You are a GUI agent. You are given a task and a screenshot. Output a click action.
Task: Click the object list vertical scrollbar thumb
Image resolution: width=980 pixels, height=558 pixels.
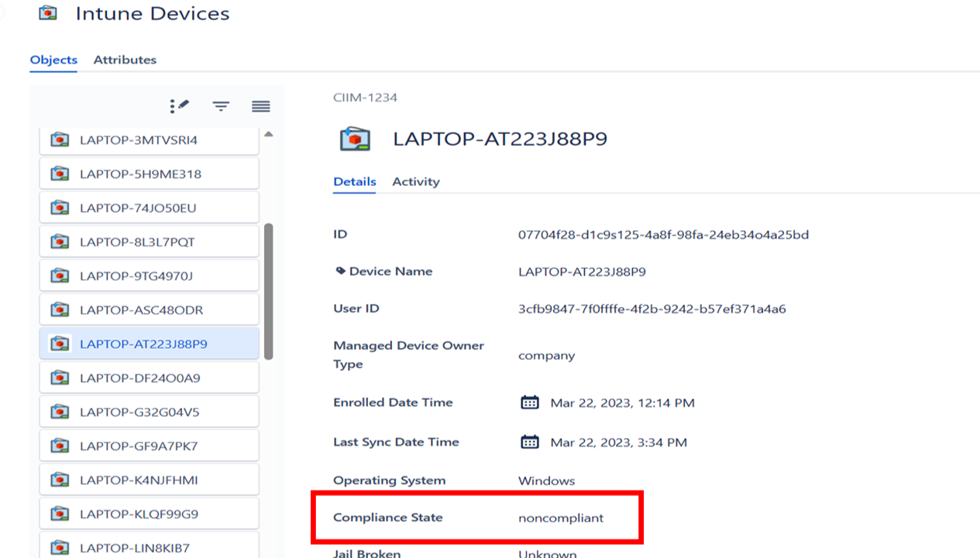click(269, 291)
